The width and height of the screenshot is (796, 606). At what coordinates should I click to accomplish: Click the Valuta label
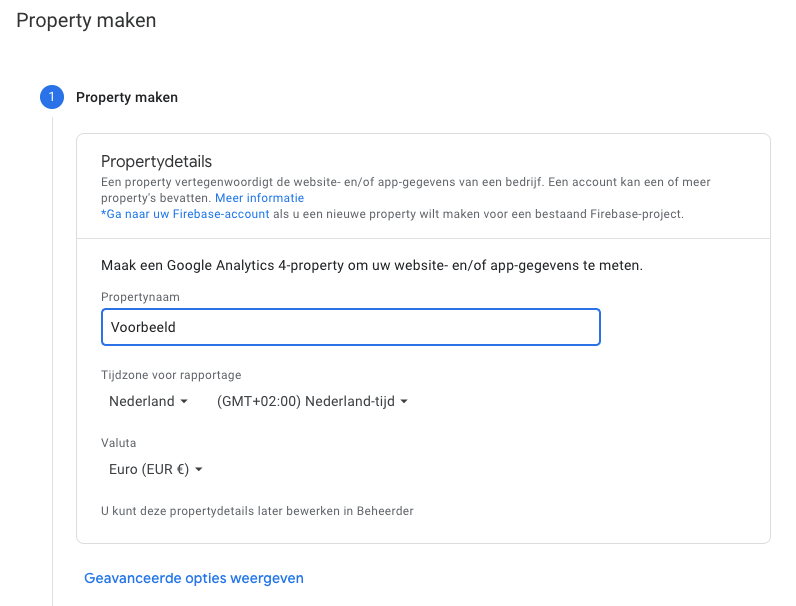(x=119, y=443)
